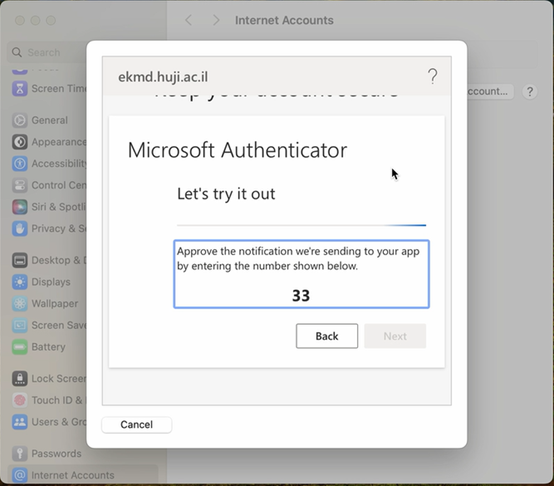Select the Control Center sidebar icon

click(x=20, y=185)
